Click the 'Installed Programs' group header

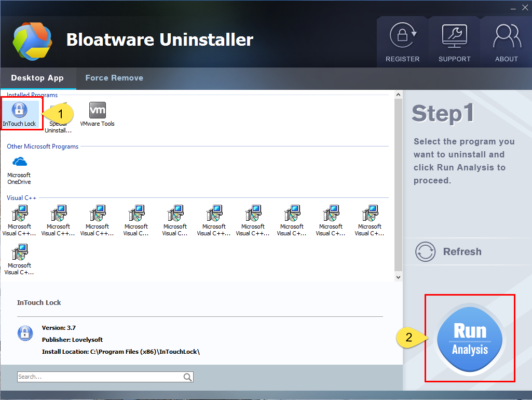[32, 95]
